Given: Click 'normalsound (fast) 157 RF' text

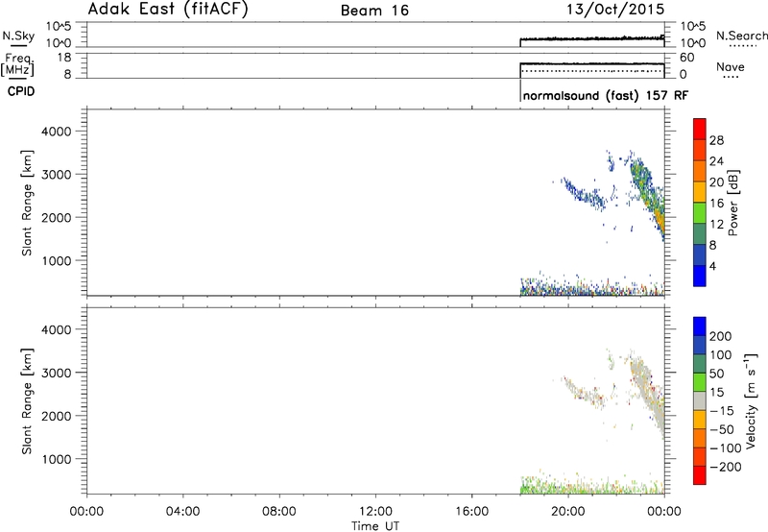Looking at the screenshot, I should coord(606,95).
